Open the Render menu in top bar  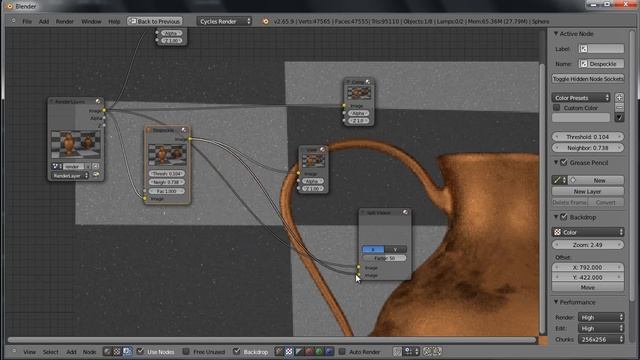(64, 21)
